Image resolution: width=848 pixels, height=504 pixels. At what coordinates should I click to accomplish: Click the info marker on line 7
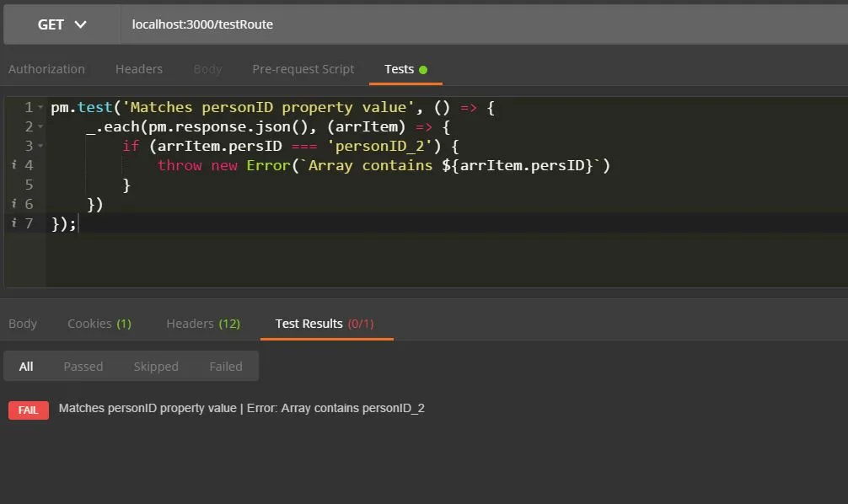(x=14, y=223)
